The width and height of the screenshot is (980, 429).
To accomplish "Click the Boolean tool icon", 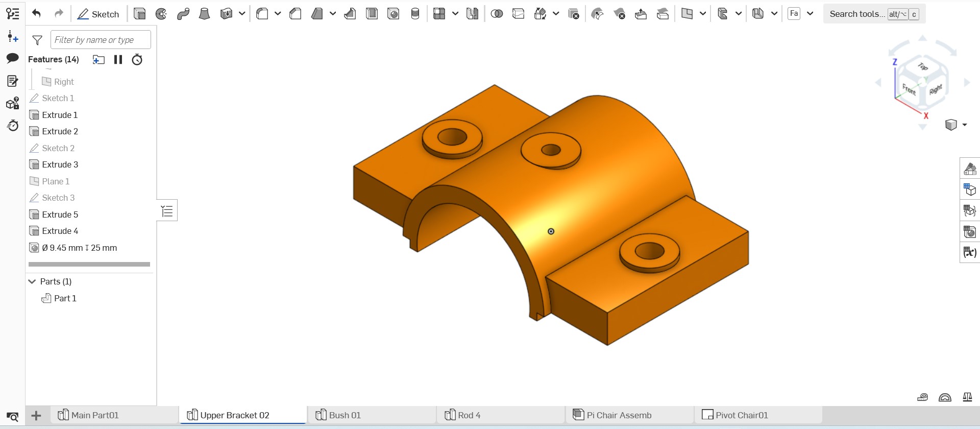I will coord(496,14).
